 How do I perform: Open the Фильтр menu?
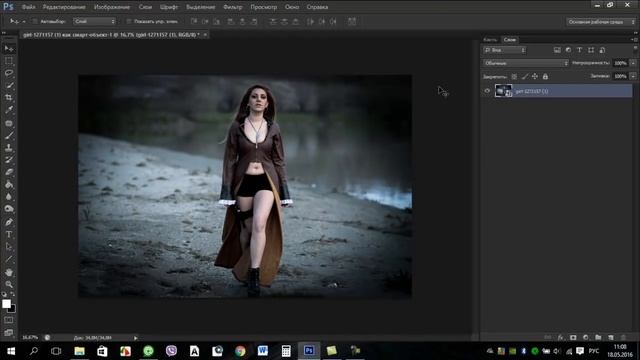(233, 7)
